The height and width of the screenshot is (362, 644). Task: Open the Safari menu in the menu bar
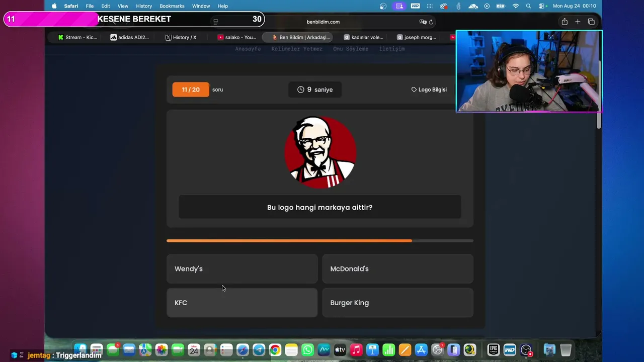[71, 6]
